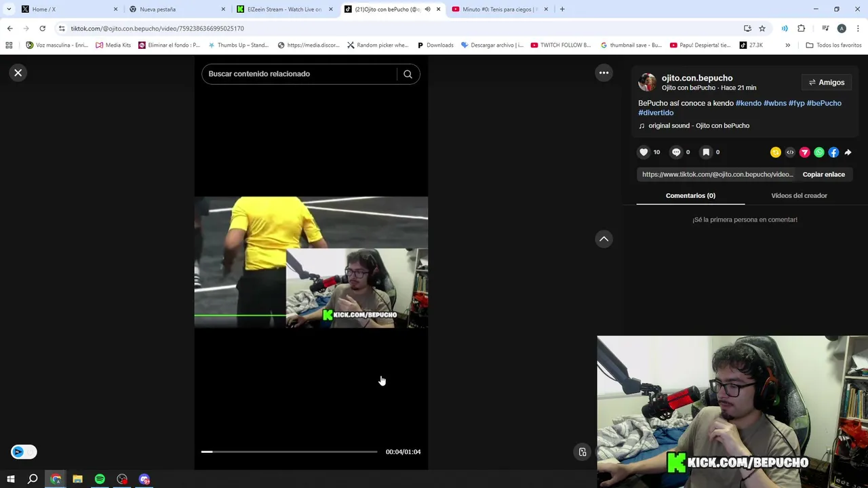The height and width of the screenshot is (488, 868).
Task: Reload the page
Action: 42,28
